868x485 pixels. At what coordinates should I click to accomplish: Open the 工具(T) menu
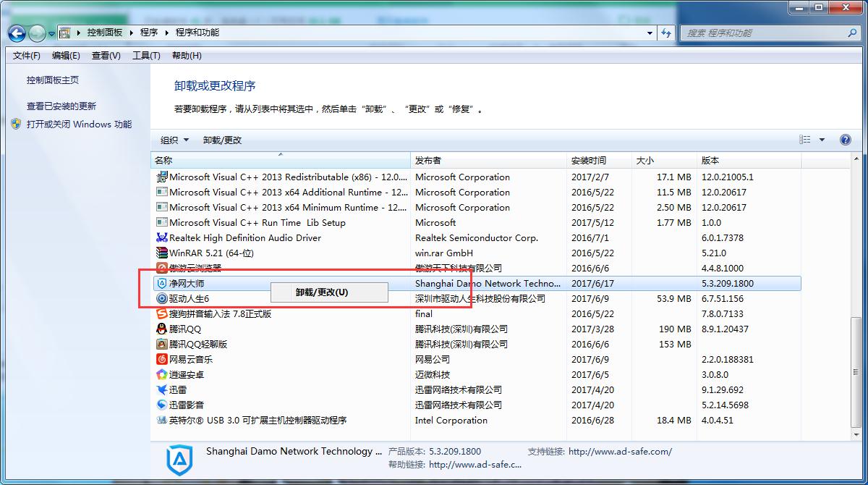tap(146, 56)
